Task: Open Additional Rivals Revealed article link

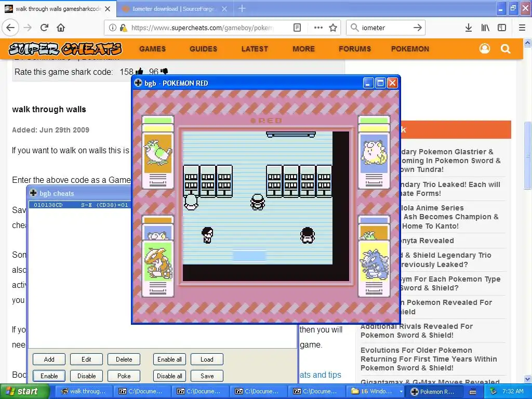Action: coord(416,331)
